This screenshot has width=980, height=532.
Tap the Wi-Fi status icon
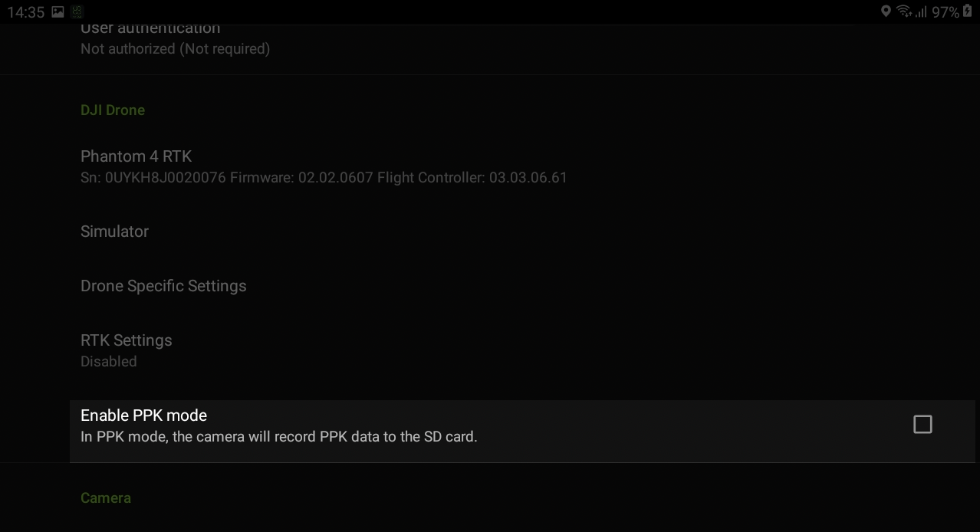[903, 11]
